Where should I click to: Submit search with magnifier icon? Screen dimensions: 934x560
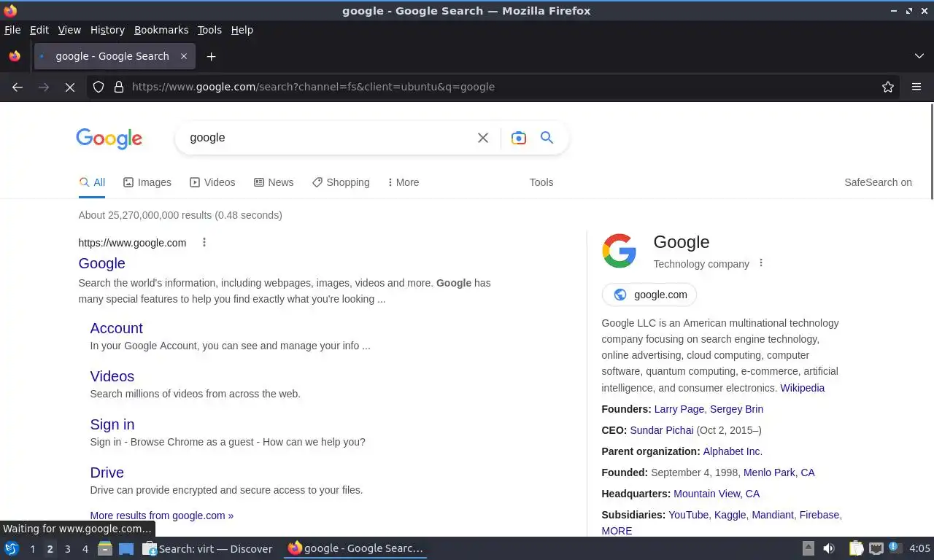click(x=547, y=137)
